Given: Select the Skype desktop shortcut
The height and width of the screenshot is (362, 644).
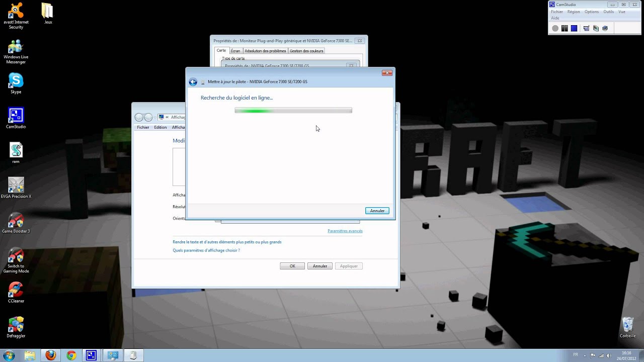Looking at the screenshot, I should click(16, 83).
